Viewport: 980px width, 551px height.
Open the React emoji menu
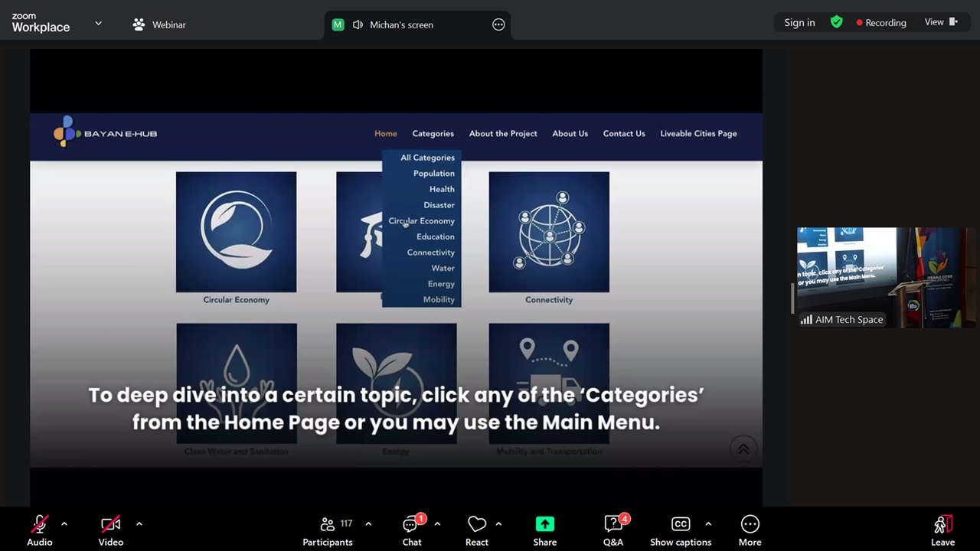(477, 531)
